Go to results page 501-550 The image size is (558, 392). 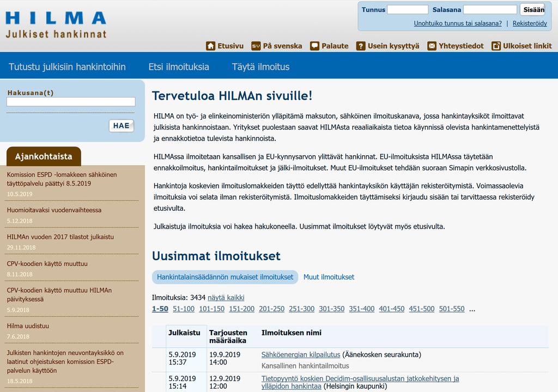(x=452, y=309)
